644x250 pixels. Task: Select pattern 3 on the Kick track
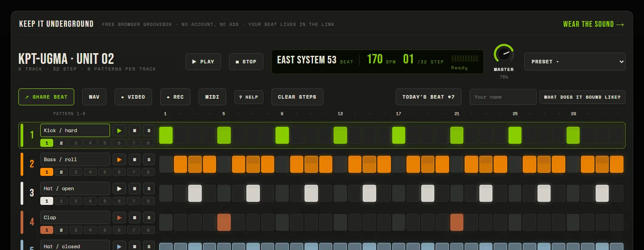click(76, 143)
